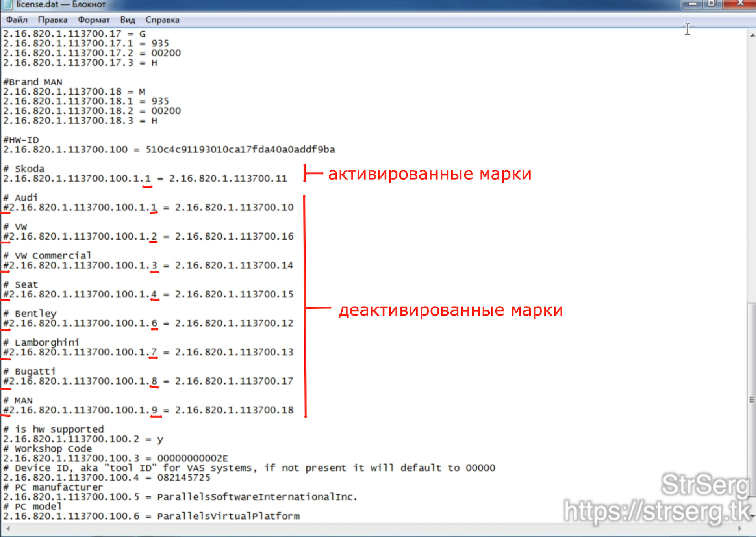Click the HW-ID value 510c4c91193010ca17fda40a0addf9ba

click(240, 149)
